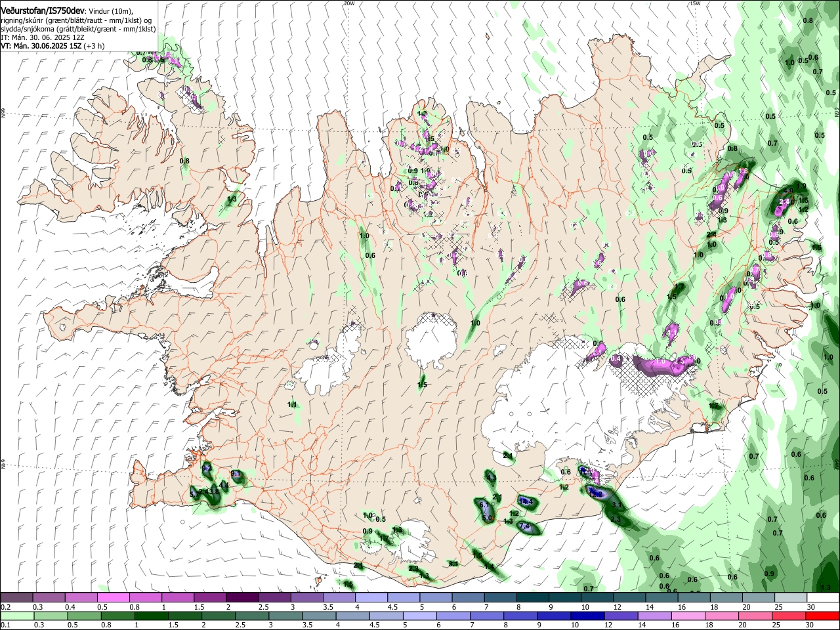
Task: Click the pale green 0.1 swatch in lower legend row
Action: click(x=16, y=616)
